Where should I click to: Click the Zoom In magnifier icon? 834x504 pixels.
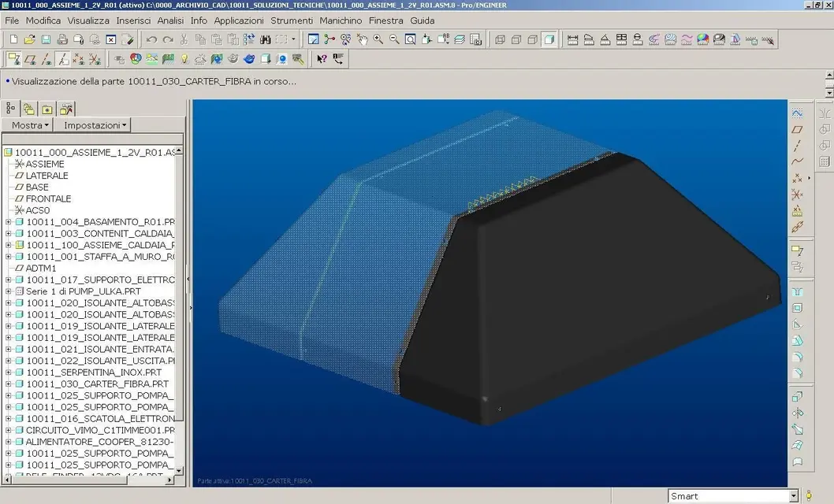tap(378, 39)
